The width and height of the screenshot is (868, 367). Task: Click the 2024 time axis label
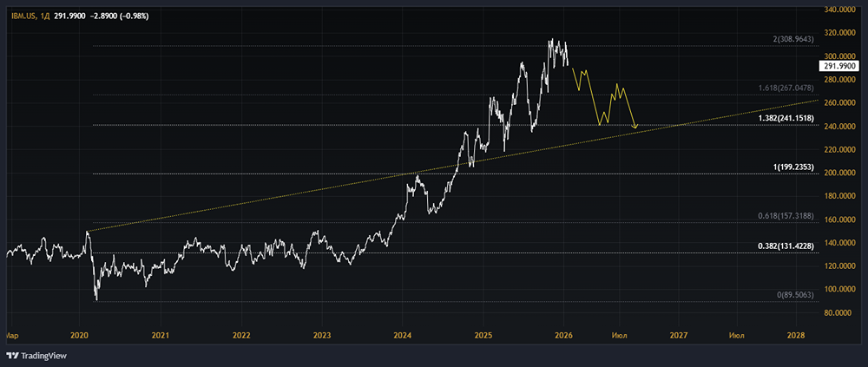click(x=403, y=336)
